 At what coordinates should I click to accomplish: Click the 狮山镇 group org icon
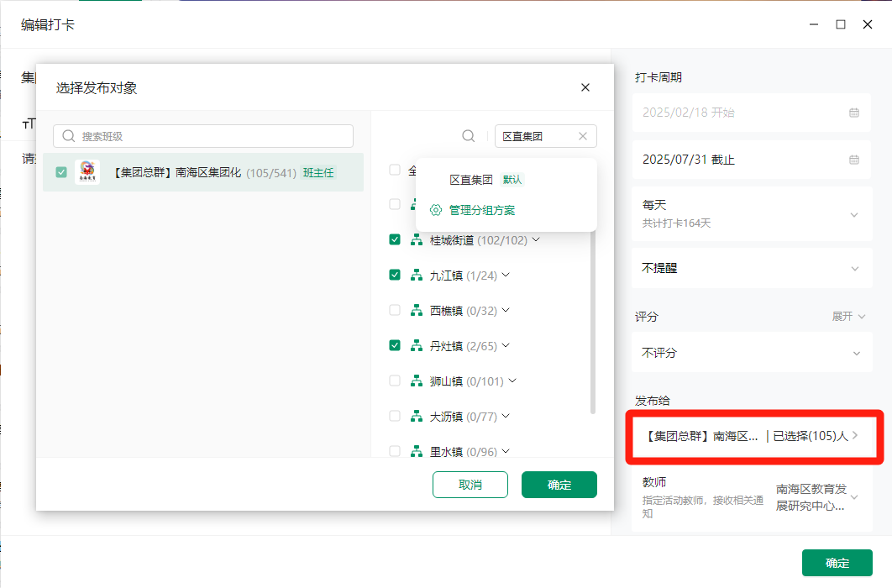coord(417,381)
